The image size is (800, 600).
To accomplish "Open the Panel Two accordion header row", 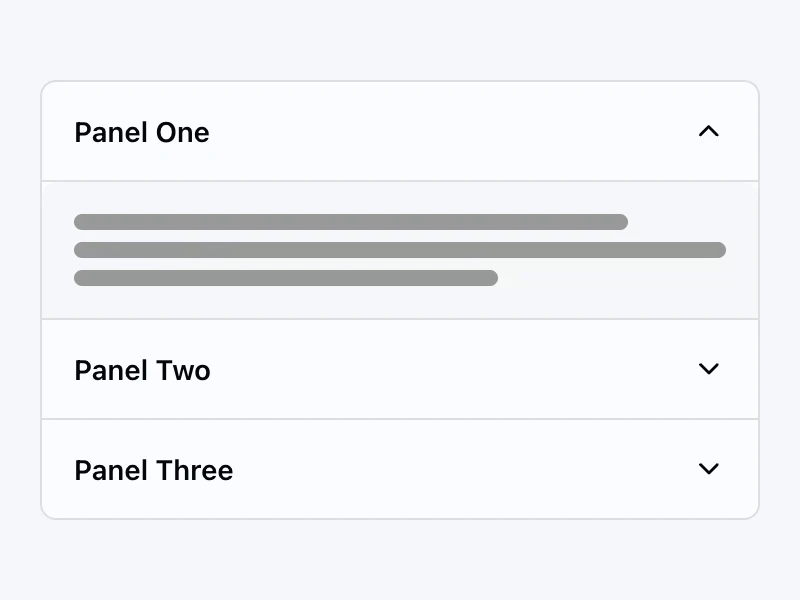I will coord(400,370).
